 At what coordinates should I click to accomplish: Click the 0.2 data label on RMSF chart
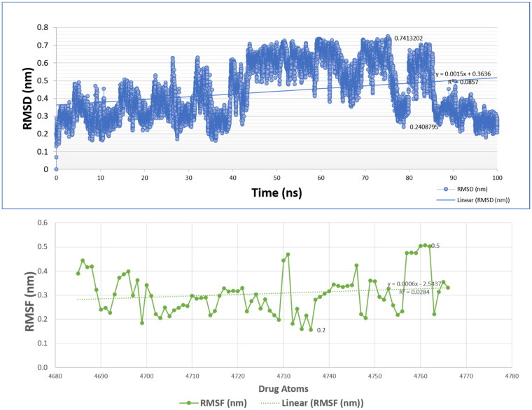pos(322,330)
